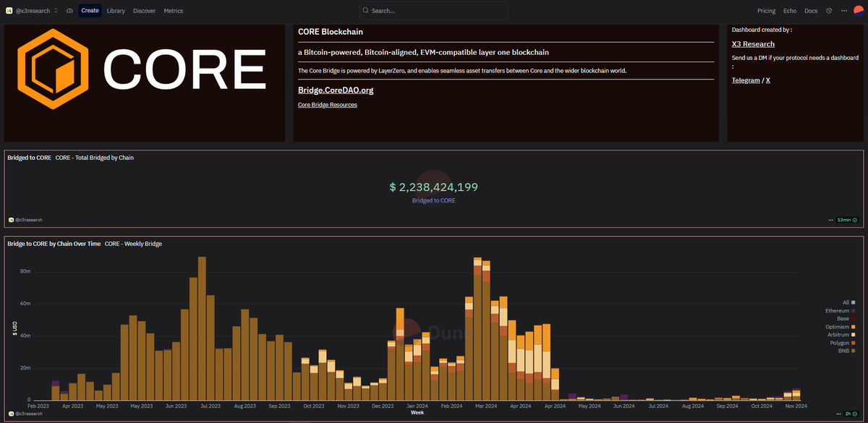Screen dimensions: 868x423
Task: Open the Library tab
Action: point(116,11)
